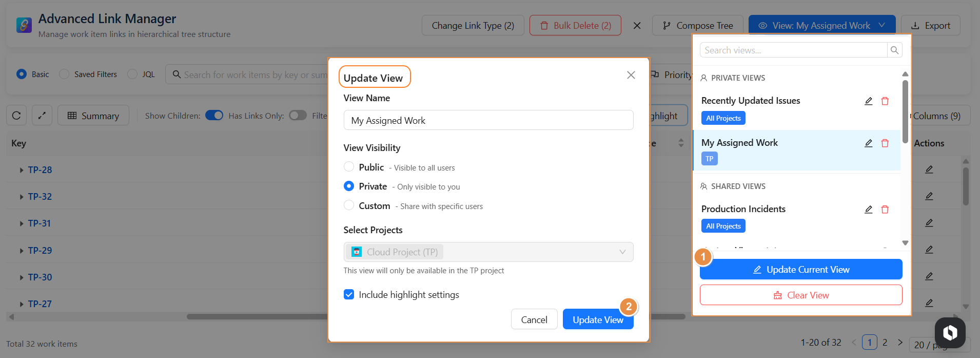
Task: Toggle Include highlight settings checkbox
Action: click(349, 294)
